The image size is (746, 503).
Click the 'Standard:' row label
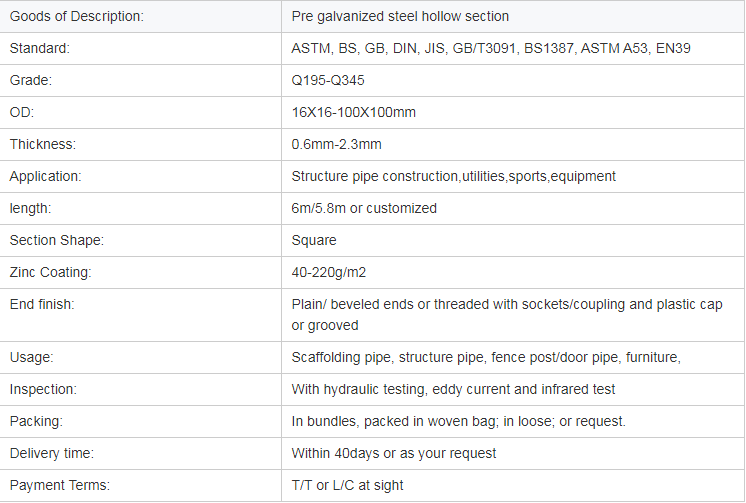39,48
